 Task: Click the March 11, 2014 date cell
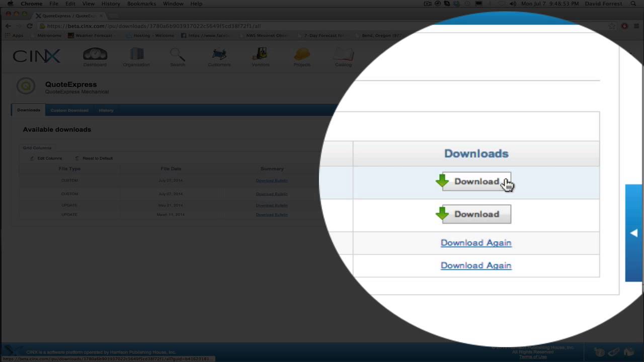coord(171,215)
